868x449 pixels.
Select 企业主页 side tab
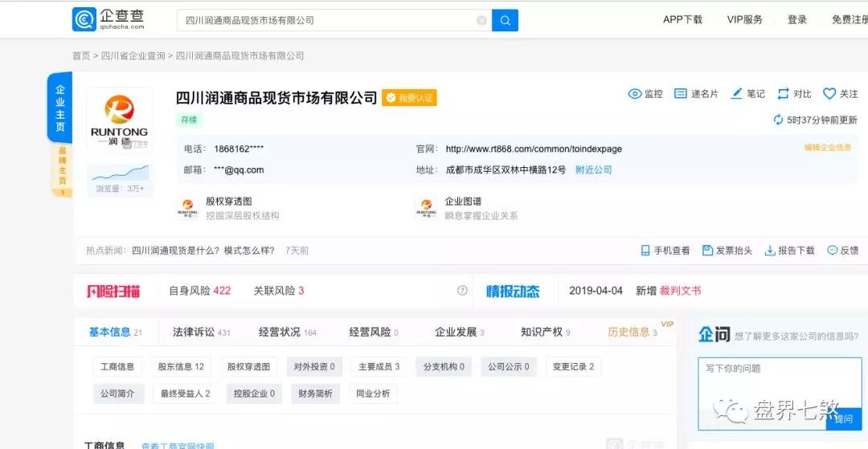click(x=59, y=108)
